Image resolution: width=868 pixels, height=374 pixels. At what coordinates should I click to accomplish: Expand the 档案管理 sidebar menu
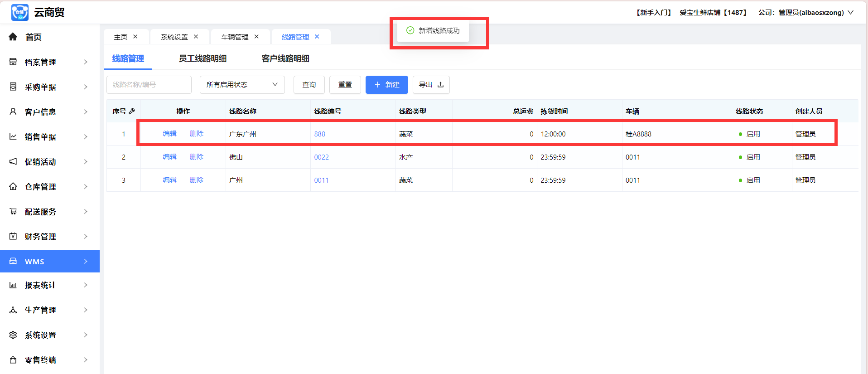[50, 62]
